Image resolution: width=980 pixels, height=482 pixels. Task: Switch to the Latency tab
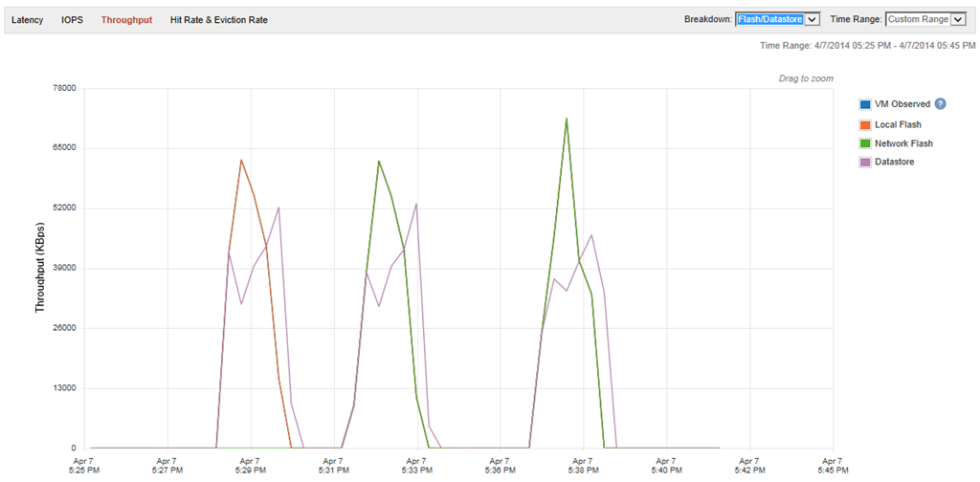click(27, 20)
